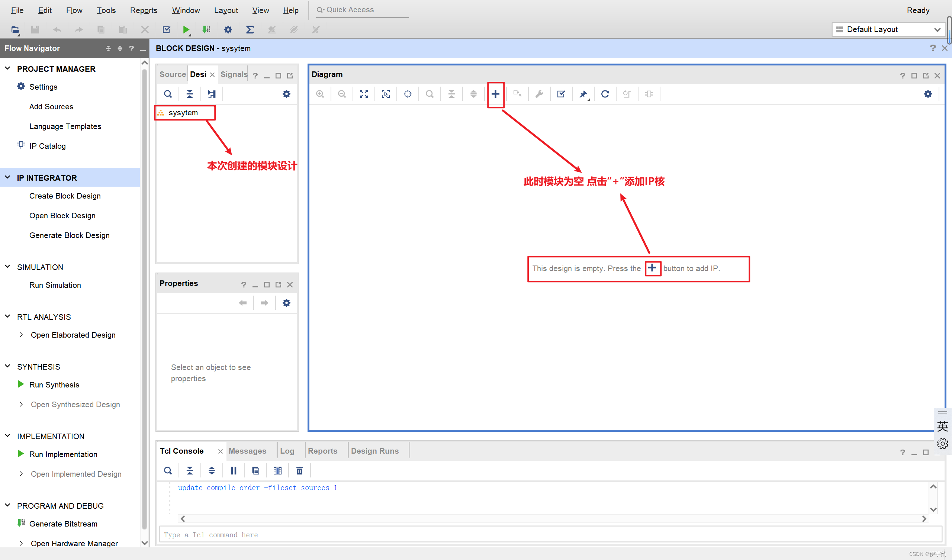Viewport: 952px width, 560px height.
Task: Click the 英 input language indicator
Action: pyautogui.click(x=943, y=426)
